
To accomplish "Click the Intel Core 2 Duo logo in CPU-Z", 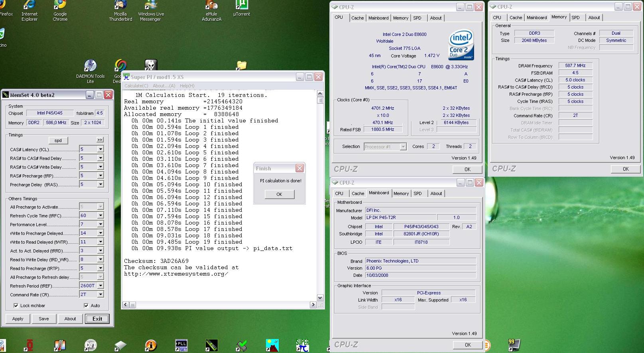I will pyautogui.click(x=461, y=45).
